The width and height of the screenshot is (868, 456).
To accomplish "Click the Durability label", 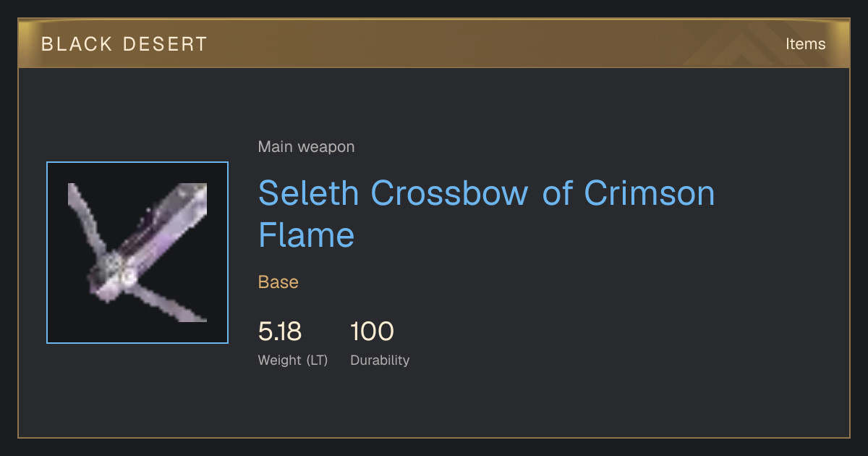I will (x=380, y=360).
